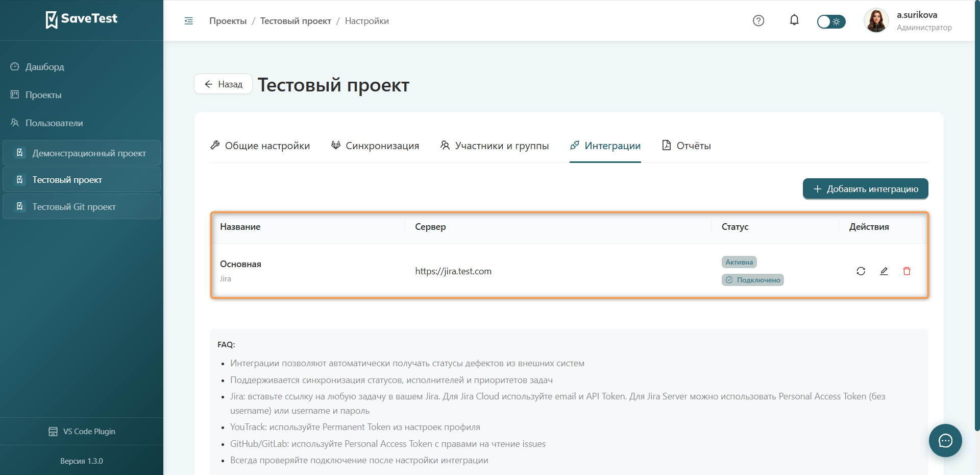This screenshot has height=475, width=980.
Task: Delete the Основная integration trash icon
Action: pos(907,271)
